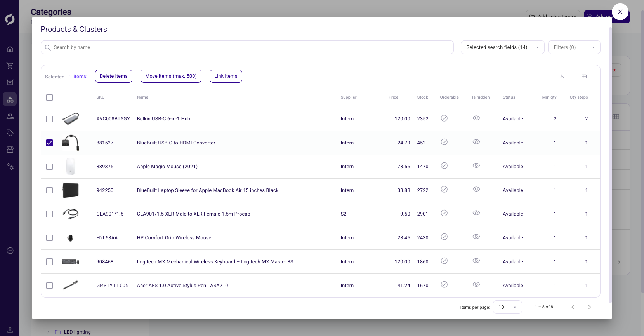Uncheck the BlueBuilt USB-C to HDMI Converter row
644x336 pixels.
point(49,143)
